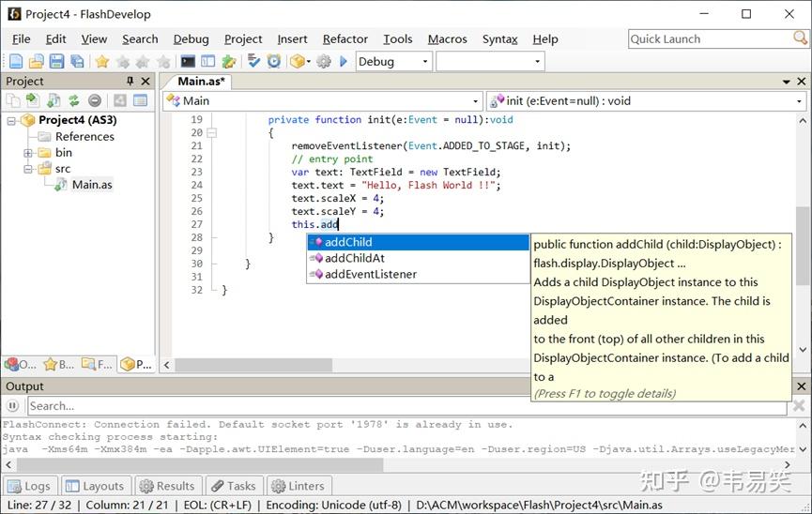Switch to the Results tab

point(167,486)
